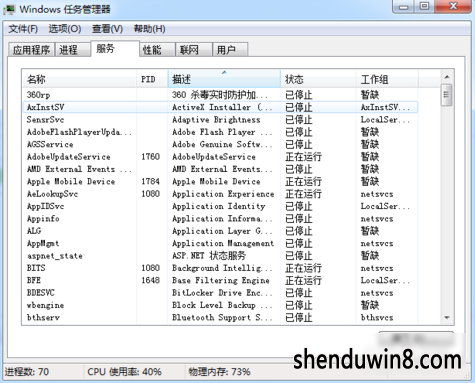The image size is (475, 383).
Task: Open the 查看(V) menu
Action: [107, 29]
